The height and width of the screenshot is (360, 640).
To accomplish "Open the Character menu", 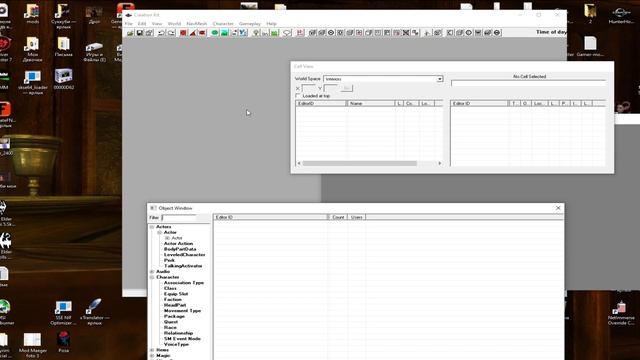I will pyautogui.click(x=223, y=24).
